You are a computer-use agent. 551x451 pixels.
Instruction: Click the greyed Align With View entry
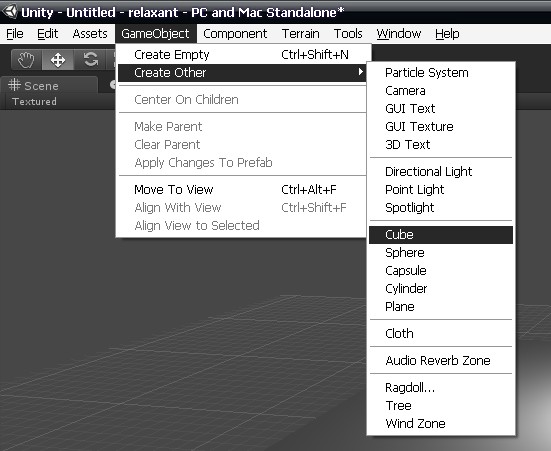pos(242,208)
